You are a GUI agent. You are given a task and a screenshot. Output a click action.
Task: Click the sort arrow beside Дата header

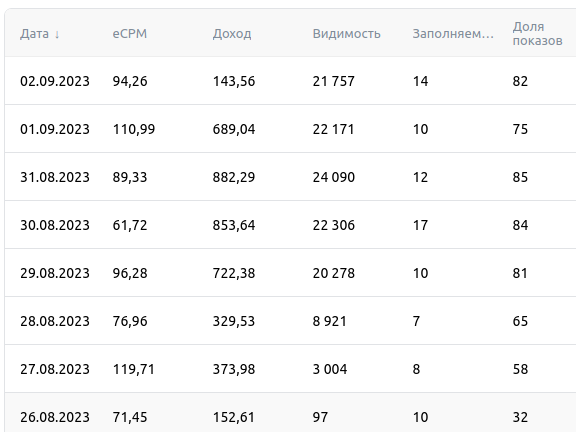pos(57,35)
